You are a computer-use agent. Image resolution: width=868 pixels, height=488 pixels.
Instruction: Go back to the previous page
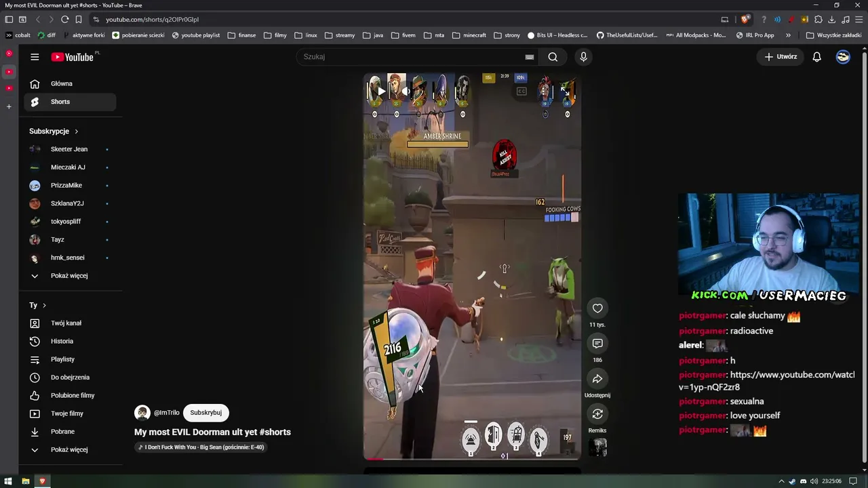pos(38,20)
